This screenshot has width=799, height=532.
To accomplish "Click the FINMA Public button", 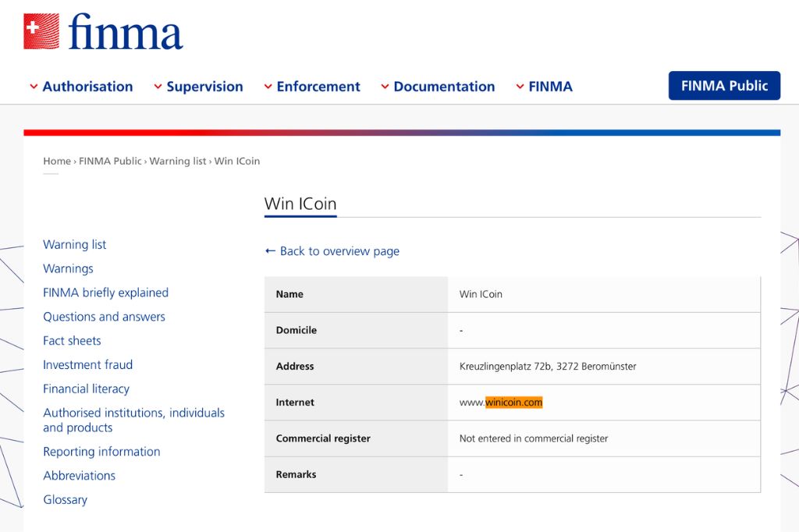I will 724,86.
